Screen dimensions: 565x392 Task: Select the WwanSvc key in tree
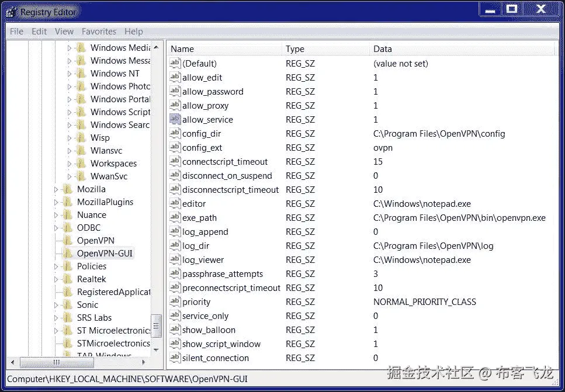tap(109, 176)
